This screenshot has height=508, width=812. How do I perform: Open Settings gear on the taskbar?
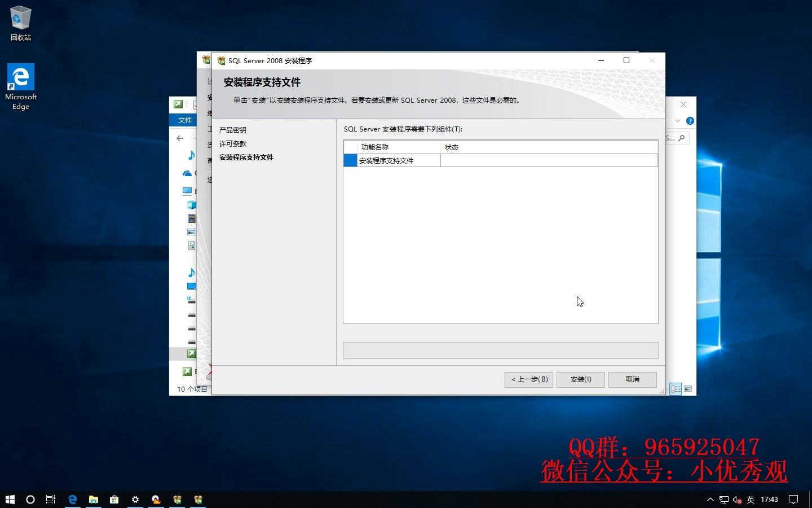(135, 500)
